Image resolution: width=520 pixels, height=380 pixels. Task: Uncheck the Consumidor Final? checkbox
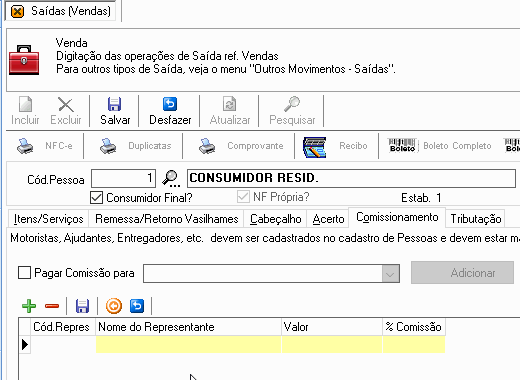pos(96,198)
